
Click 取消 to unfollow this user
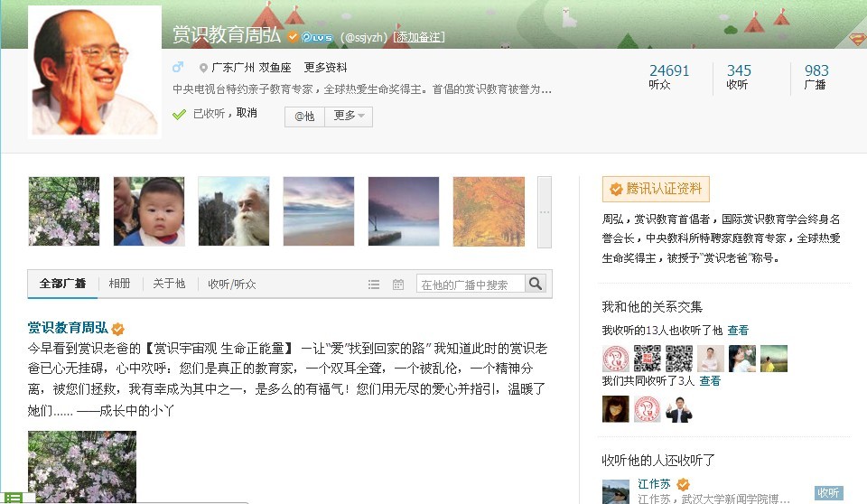click(247, 113)
